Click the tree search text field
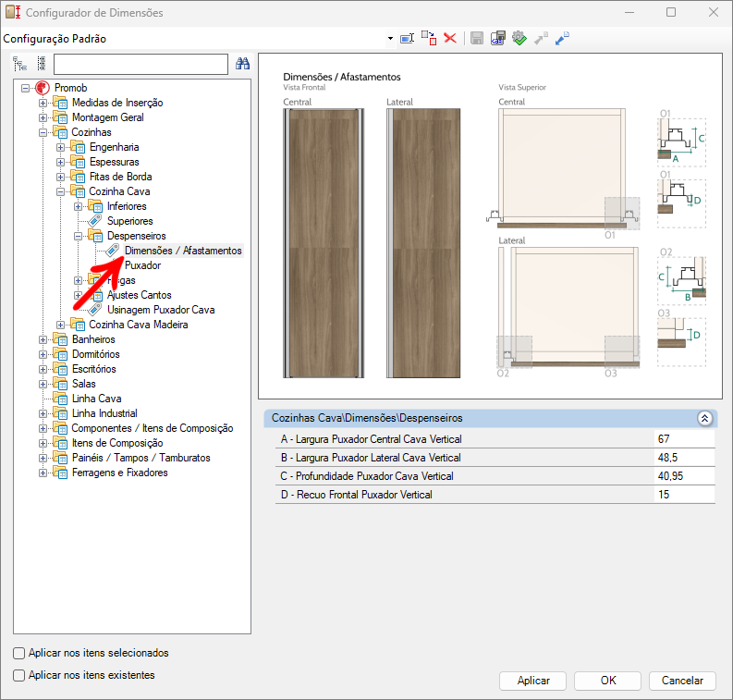 140,64
